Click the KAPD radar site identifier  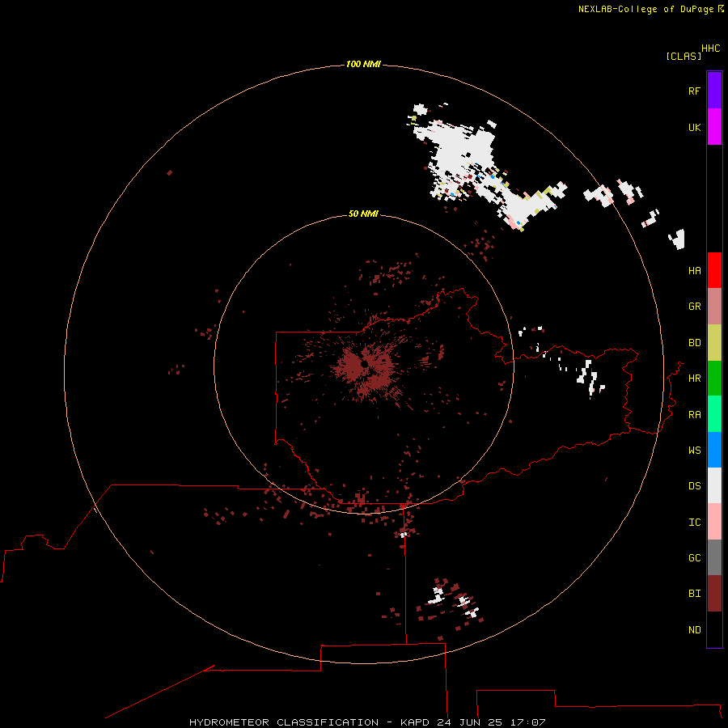(416, 722)
